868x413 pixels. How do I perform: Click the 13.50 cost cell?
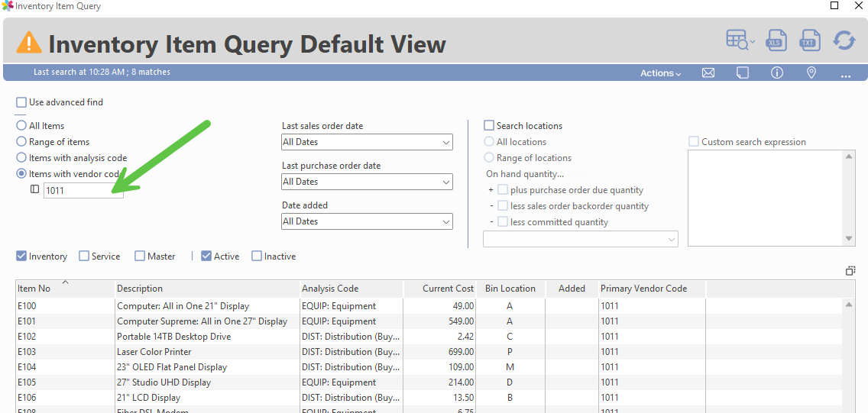439,398
